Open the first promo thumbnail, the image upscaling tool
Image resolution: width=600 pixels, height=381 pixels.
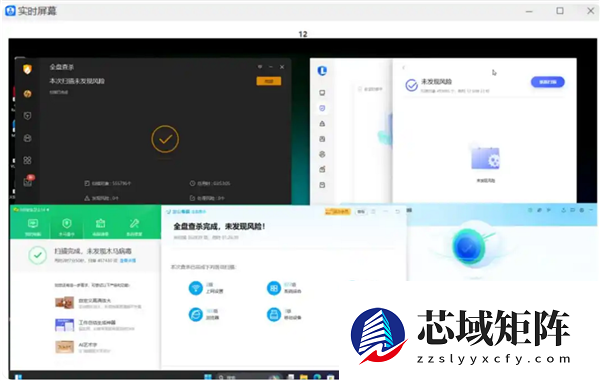click(x=65, y=303)
